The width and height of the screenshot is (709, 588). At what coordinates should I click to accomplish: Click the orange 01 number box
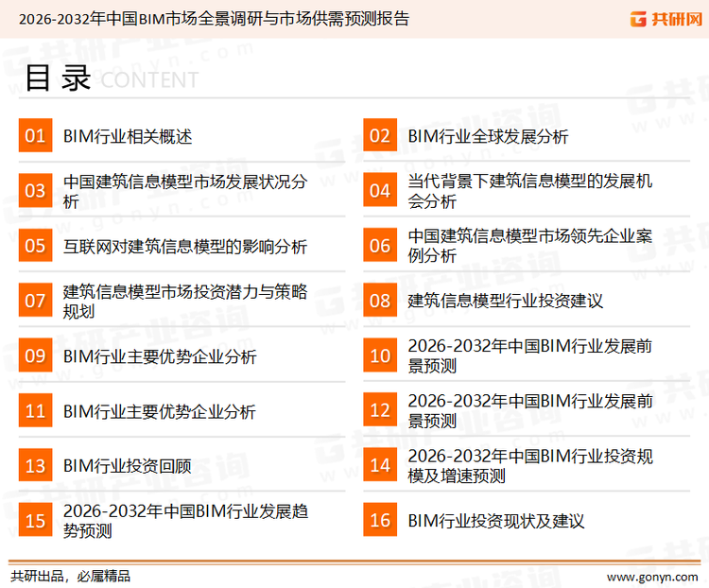pos(35,135)
